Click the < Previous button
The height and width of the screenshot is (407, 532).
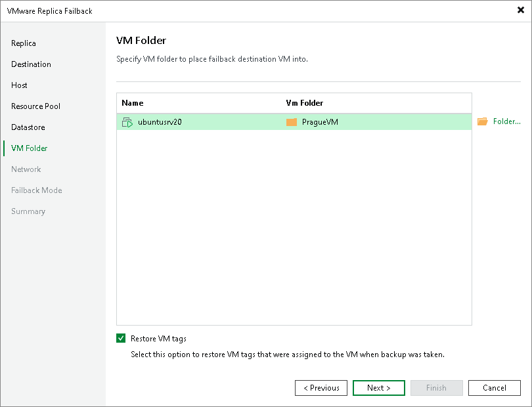point(321,388)
